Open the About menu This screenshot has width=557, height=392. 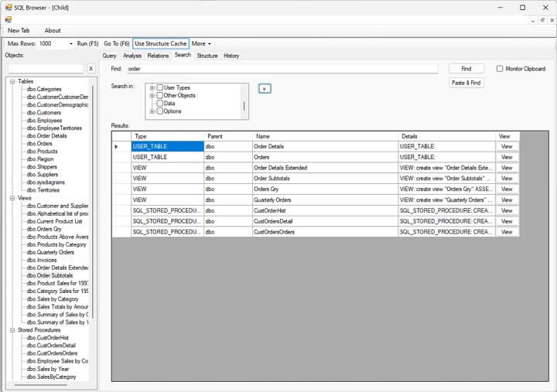pos(53,30)
